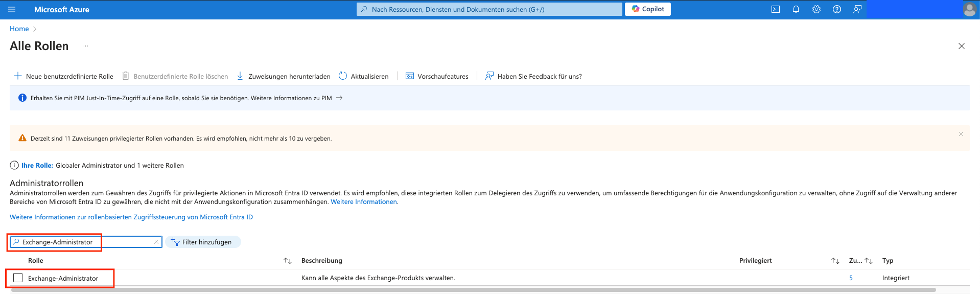Refresh the list with Aktualisieren
Viewport: 980px width, 295px height.
364,76
